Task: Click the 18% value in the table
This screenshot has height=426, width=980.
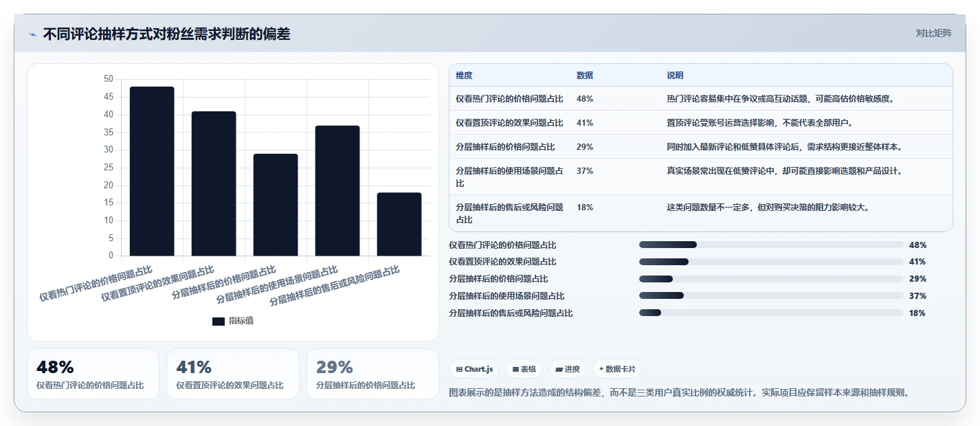Action: [585, 208]
